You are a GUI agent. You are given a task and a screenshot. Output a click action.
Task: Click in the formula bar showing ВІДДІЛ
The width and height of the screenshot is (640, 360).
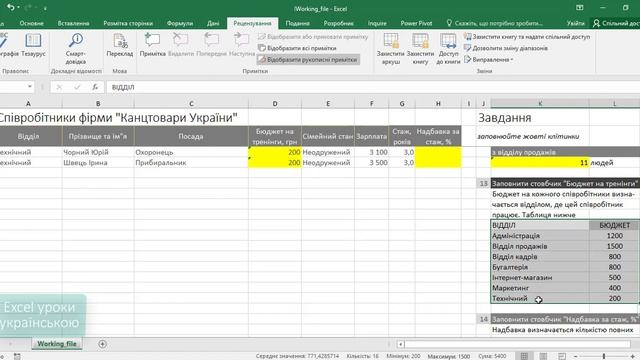coord(373,87)
